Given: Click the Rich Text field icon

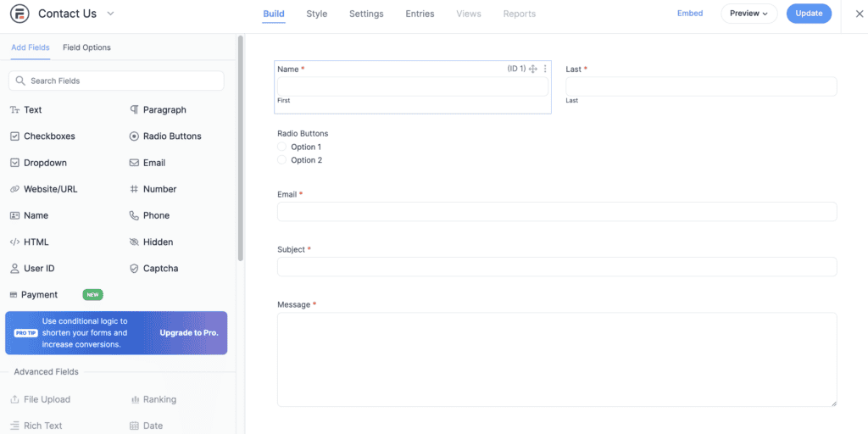Looking at the screenshot, I should 15,426.
